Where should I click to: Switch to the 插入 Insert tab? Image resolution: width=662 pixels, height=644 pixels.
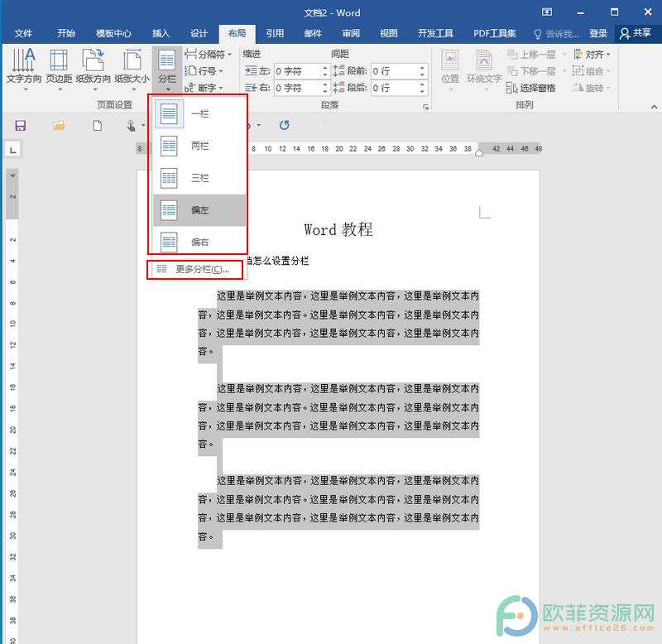161,33
